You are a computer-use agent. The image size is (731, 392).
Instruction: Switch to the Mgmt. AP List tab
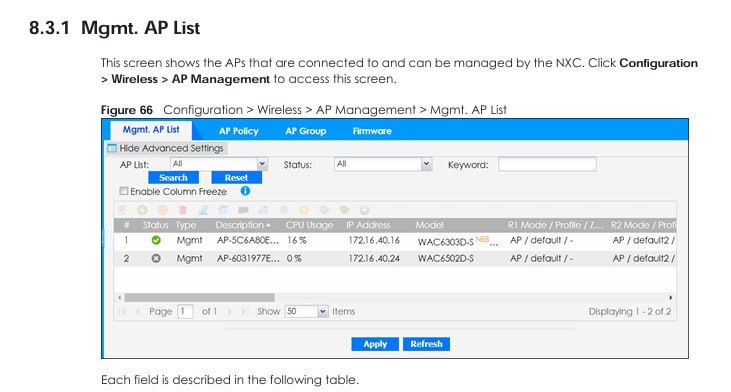pyautogui.click(x=151, y=130)
